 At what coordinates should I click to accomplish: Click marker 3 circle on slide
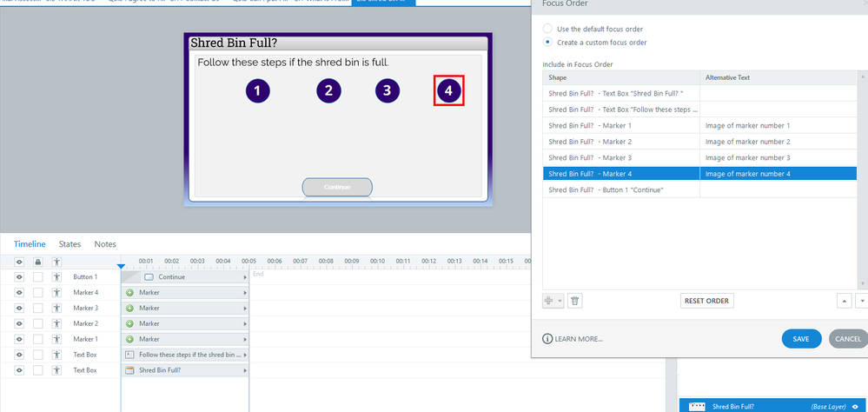click(x=387, y=90)
